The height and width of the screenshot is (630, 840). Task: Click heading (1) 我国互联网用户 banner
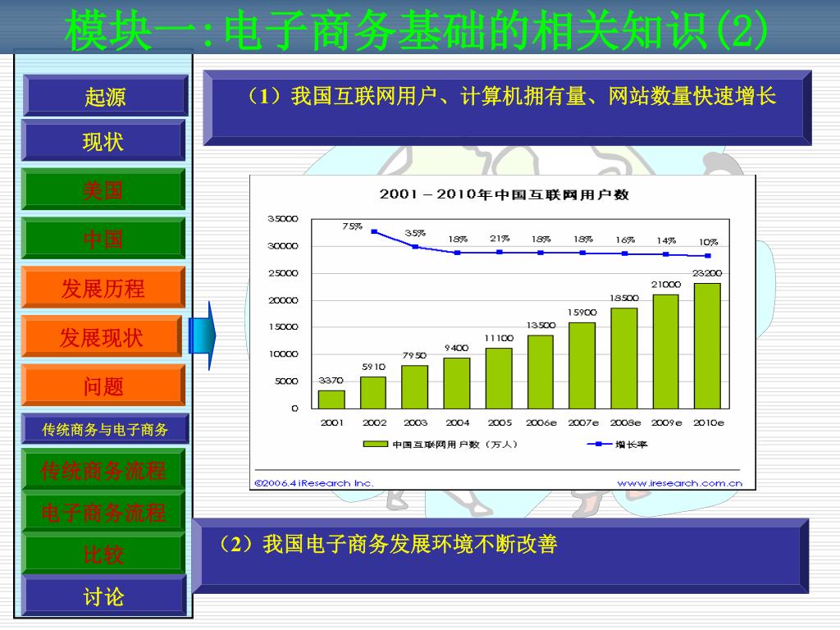(507, 107)
